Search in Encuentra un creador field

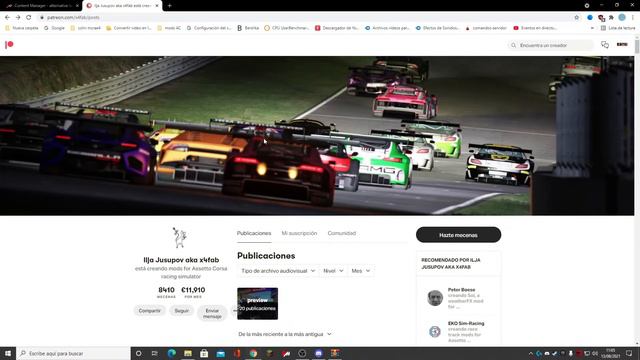click(551, 45)
